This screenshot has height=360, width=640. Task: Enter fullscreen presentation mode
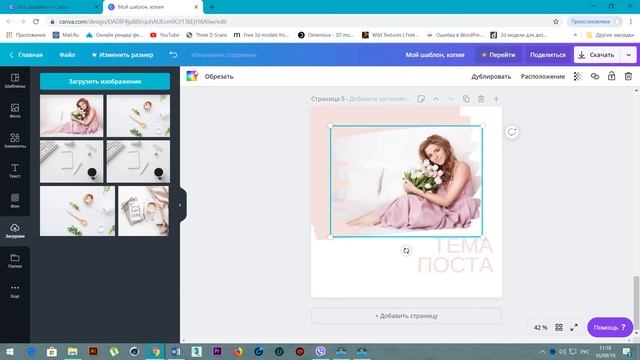(574, 327)
